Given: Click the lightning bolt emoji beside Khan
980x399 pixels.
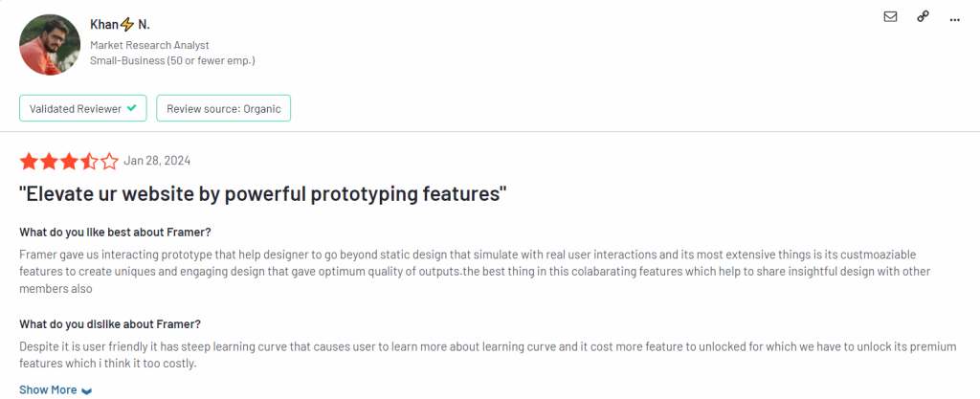Looking at the screenshot, I should pyautogui.click(x=127, y=24).
